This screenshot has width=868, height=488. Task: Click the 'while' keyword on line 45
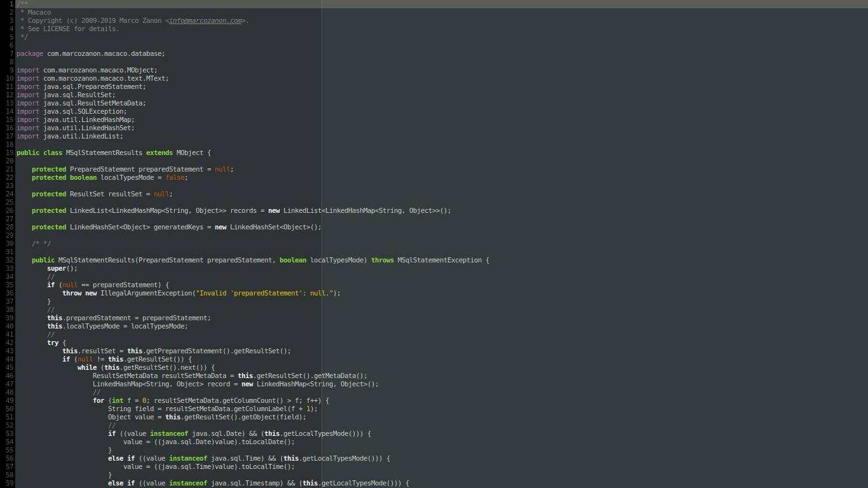pyautogui.click(x=87, y=367)
